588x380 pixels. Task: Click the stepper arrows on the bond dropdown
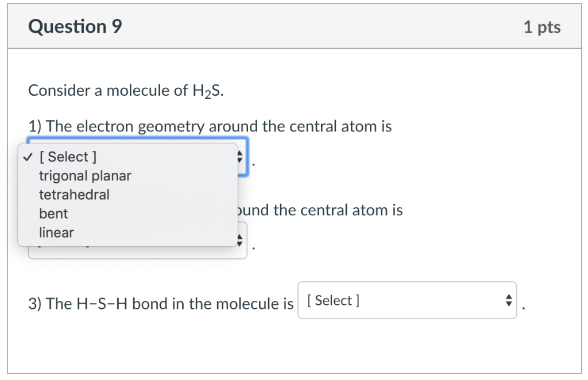pyautogui.click(x=508, y=300)
